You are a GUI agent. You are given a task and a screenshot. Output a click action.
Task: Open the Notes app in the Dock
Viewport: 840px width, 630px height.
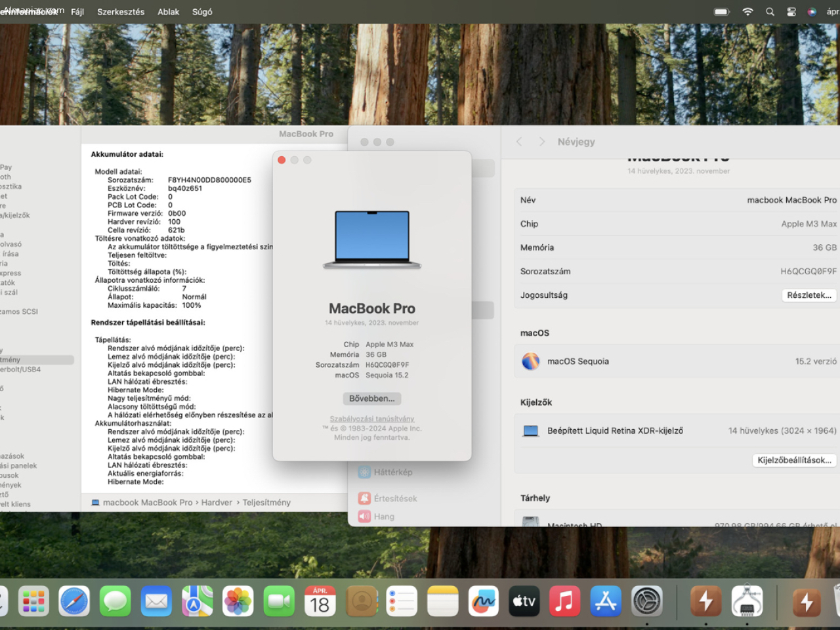tap(443, 601)
